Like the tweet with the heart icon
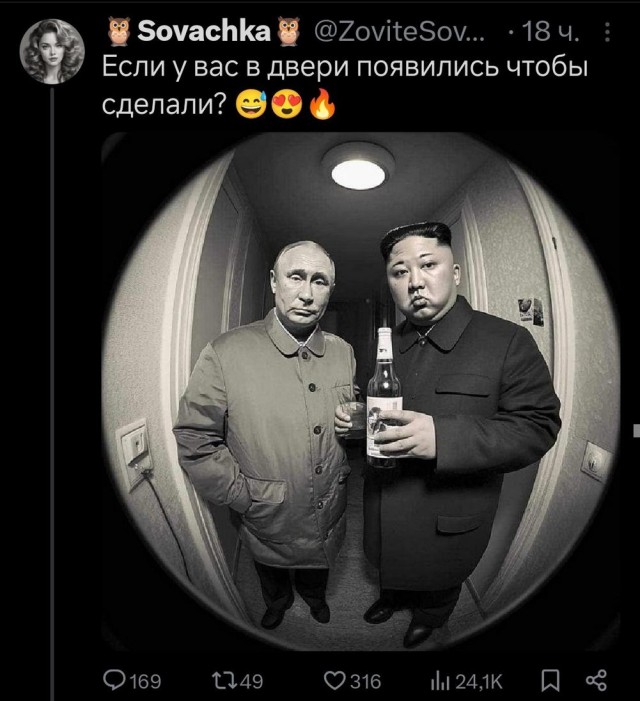The width and height of the screenshot is (640, 701). click(x=334, y=681)
